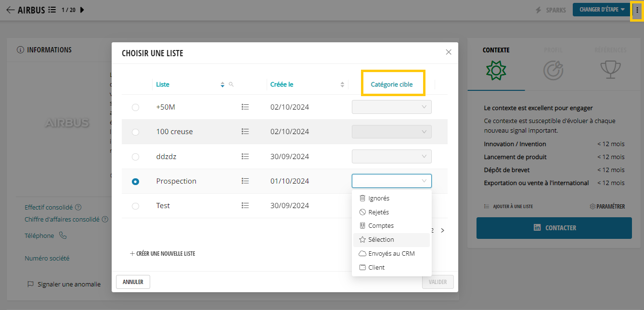
Task: Open the list details icon for ddzdz
Action: coord(245,156)
